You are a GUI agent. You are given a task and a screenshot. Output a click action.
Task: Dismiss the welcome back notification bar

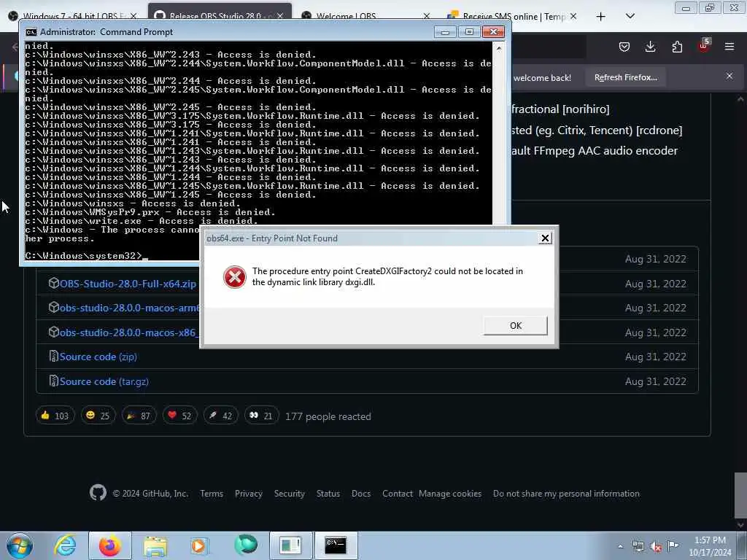[x=729, y=76]
